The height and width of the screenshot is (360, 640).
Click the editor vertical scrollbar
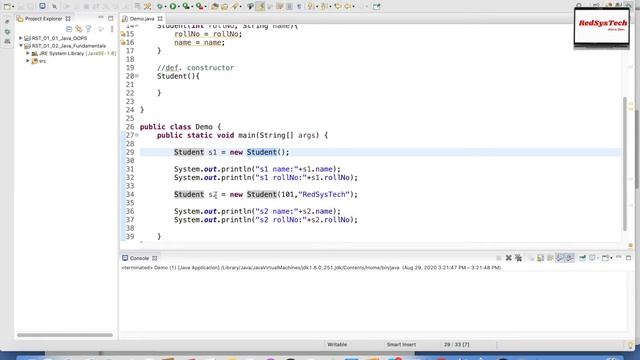coord(625,163)
